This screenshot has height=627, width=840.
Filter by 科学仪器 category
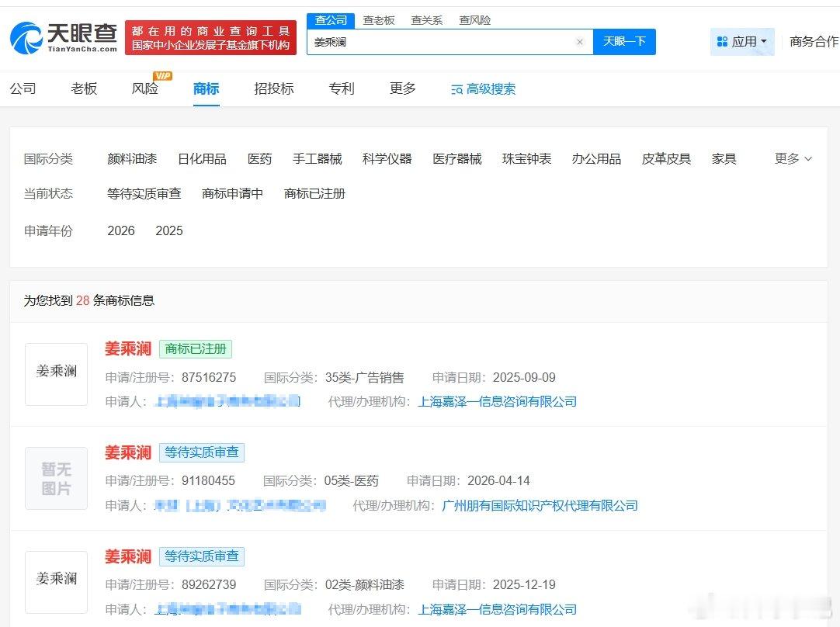coord(387,159)
